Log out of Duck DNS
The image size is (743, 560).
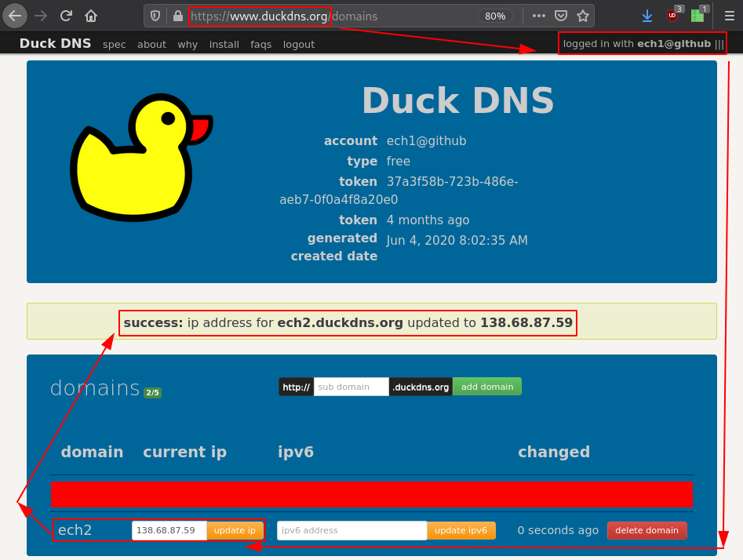point(299,45)
